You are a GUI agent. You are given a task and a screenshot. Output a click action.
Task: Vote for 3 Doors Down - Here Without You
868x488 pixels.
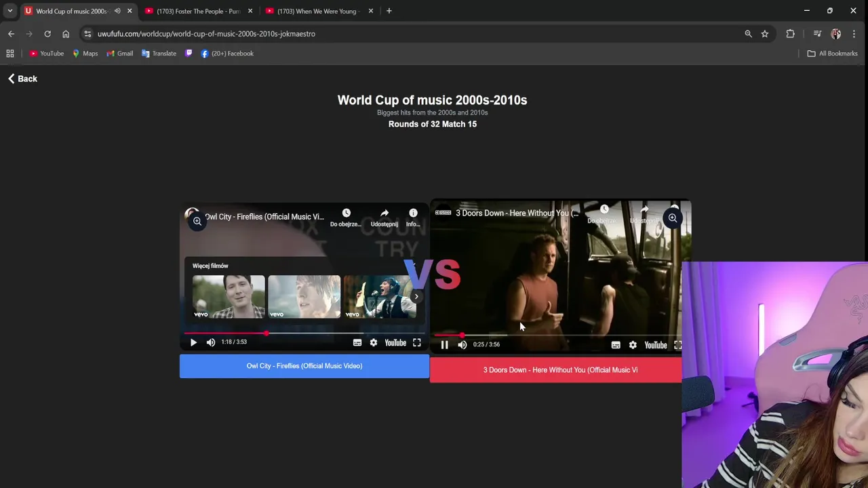pyautogui.click(x=556, y=370)
